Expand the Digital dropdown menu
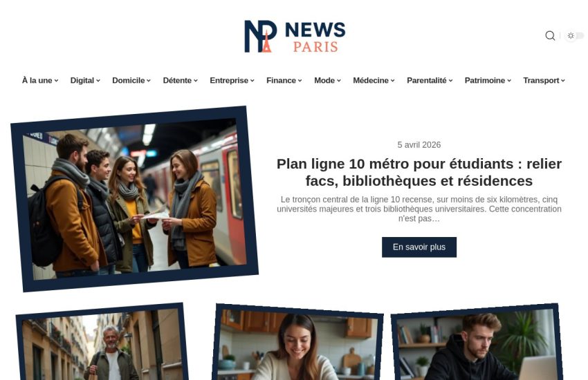This screenshot has width=588, height=380. coord(85,81)
